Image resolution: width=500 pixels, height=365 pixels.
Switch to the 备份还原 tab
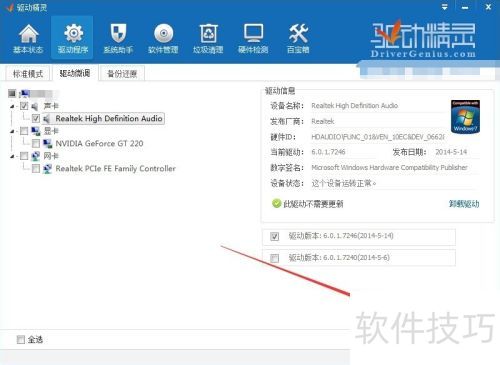pyautogui.click(x=122, y=74)
